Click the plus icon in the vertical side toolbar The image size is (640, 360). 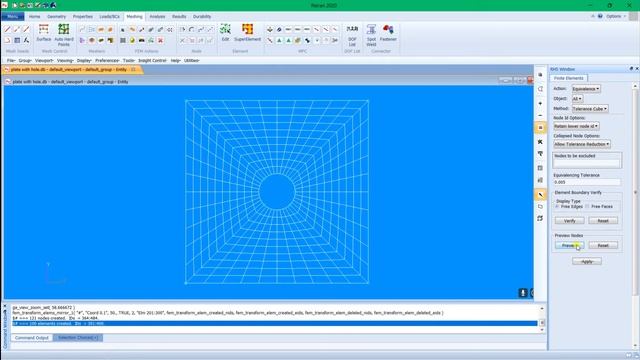(x=540, y=104)
